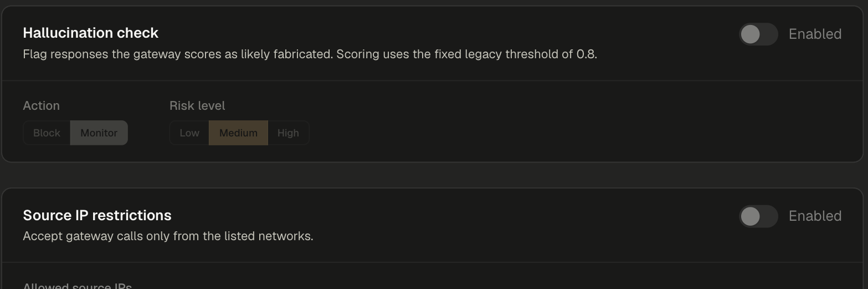Image resolution: width=868 pixels, height=289 pixels.
Task: Click the gray knob of Hallucination check switch
Action: 750,34
